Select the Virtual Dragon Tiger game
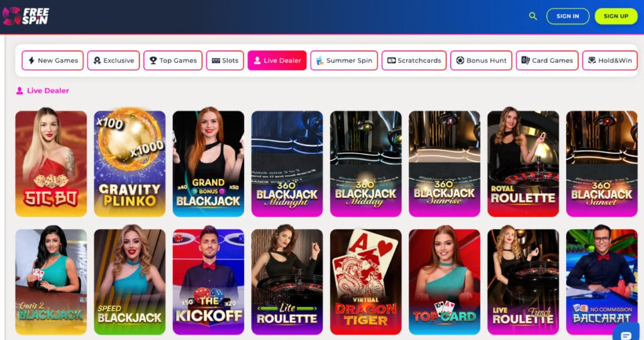 [366, 281]
